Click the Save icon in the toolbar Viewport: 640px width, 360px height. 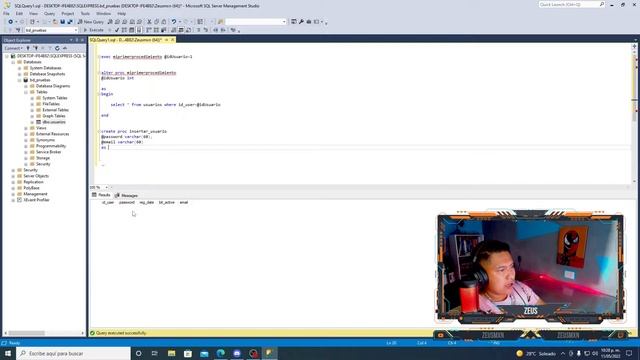pyautogui.click(x=62, y=22)
